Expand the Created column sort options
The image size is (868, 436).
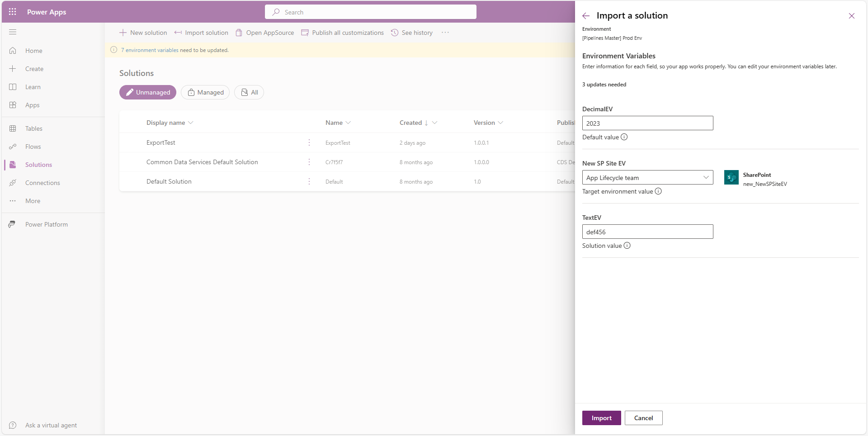pyautogui.click(x=434, y=122)
